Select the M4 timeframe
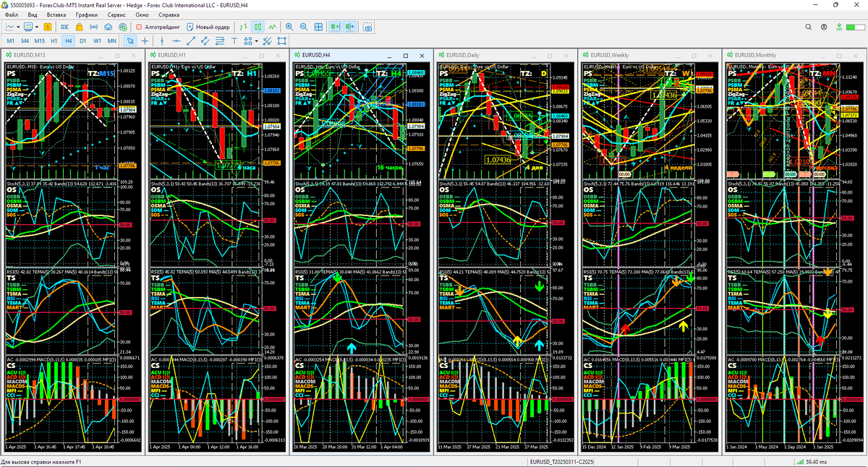The image size is (868, 467). tap(25, 41)
